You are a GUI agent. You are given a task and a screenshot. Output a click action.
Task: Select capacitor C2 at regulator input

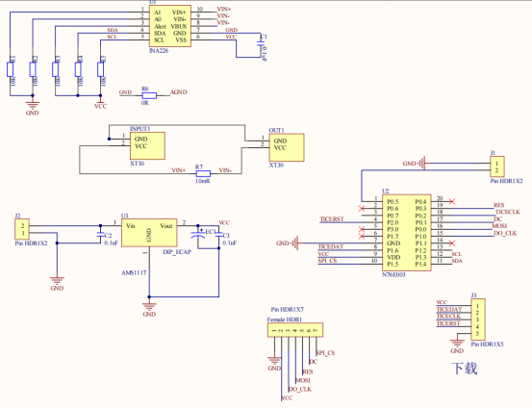click(x=100, y=235)
